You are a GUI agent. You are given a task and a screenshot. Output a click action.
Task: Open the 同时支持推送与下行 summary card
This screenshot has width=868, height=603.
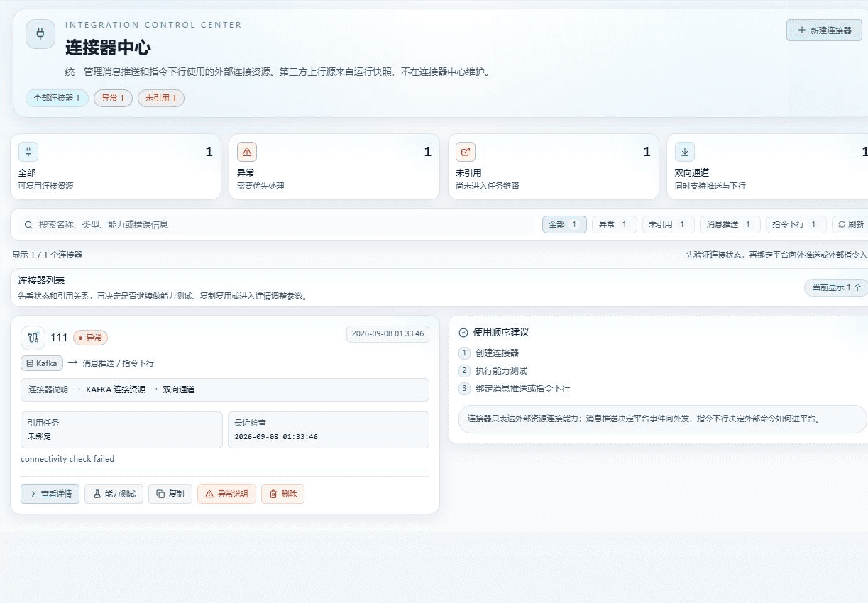coord(767,167)
